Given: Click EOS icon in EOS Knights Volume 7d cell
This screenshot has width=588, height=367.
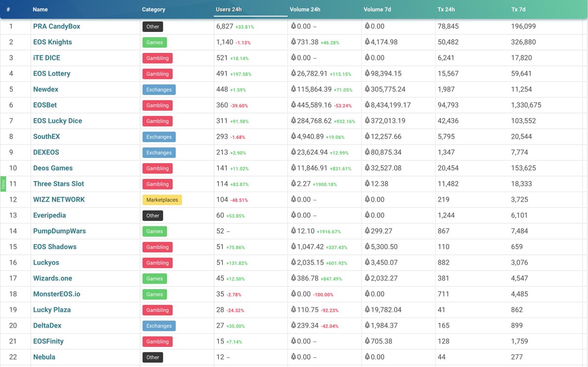Looking at the screenshot, I should (x=367, y=42).
